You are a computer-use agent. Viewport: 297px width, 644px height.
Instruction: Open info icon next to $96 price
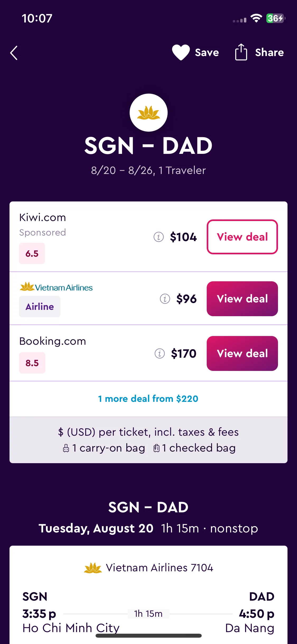click(165, 299)
